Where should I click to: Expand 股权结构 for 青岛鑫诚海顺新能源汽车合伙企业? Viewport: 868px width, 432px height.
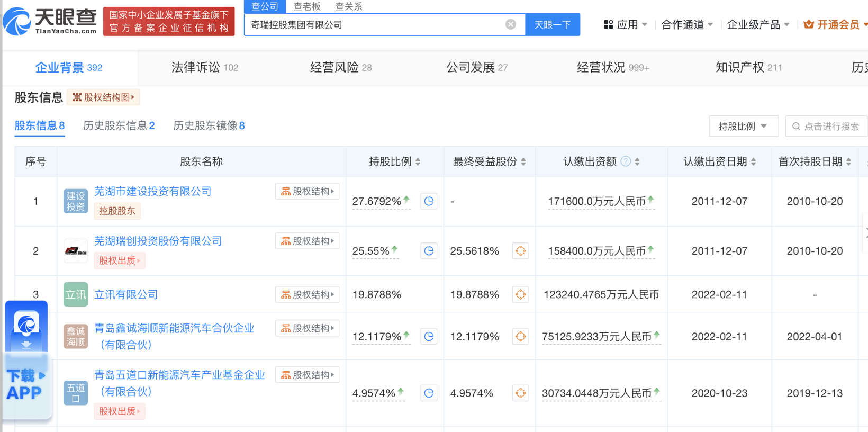(x=308, y=329)
